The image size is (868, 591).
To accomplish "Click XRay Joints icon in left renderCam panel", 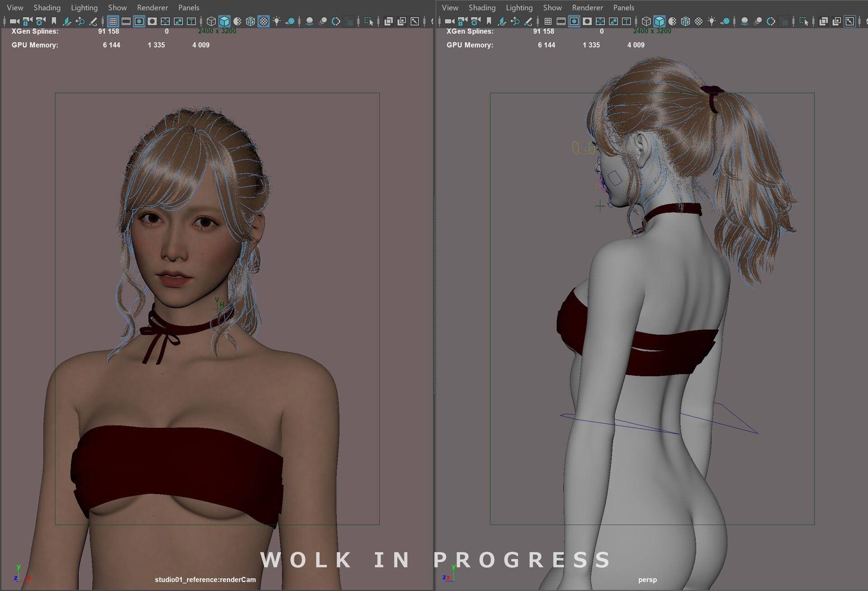I will [x=415, y=21].
